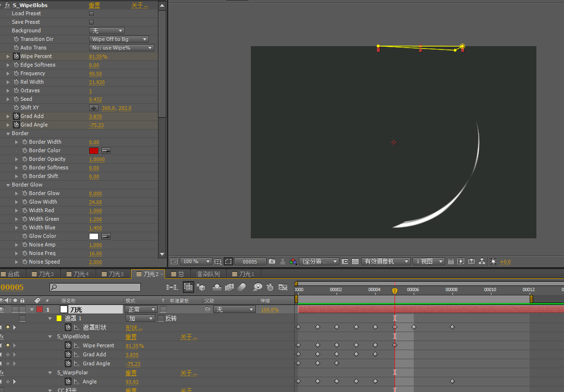Click the Glow Color eyedropper icon
This screenshot has height=392, width=564.
point(106,236)
